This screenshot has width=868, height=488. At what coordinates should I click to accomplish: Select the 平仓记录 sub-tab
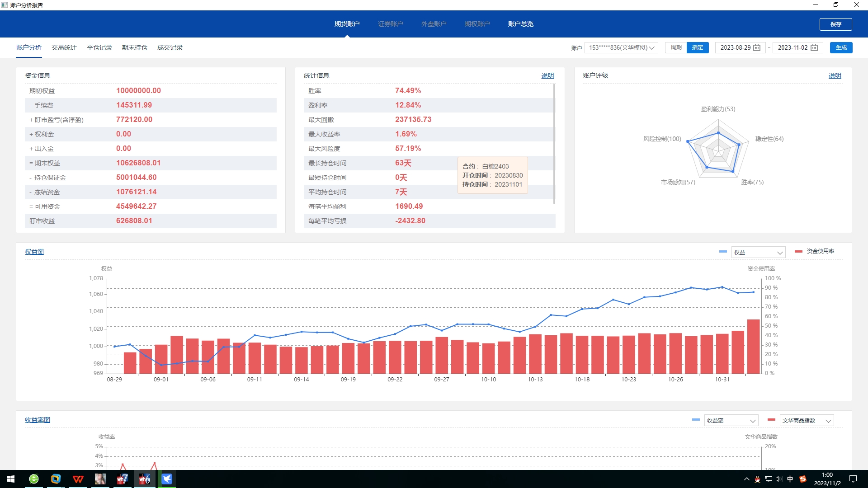point(99,47)
